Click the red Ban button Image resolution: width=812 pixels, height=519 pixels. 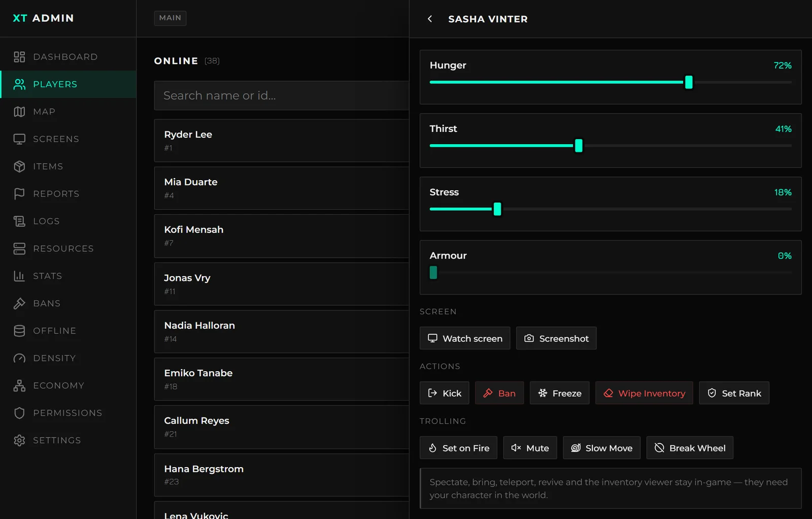click(499, 393)
